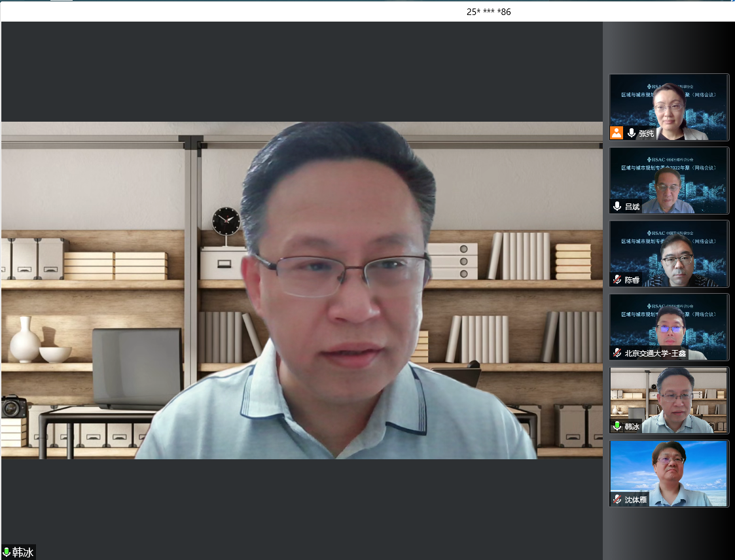The width and height of the screenshot is (735, 560).
Task: Click muted mic icon for 北京交通大学-王鑫
Action: [x=617, y=353]
